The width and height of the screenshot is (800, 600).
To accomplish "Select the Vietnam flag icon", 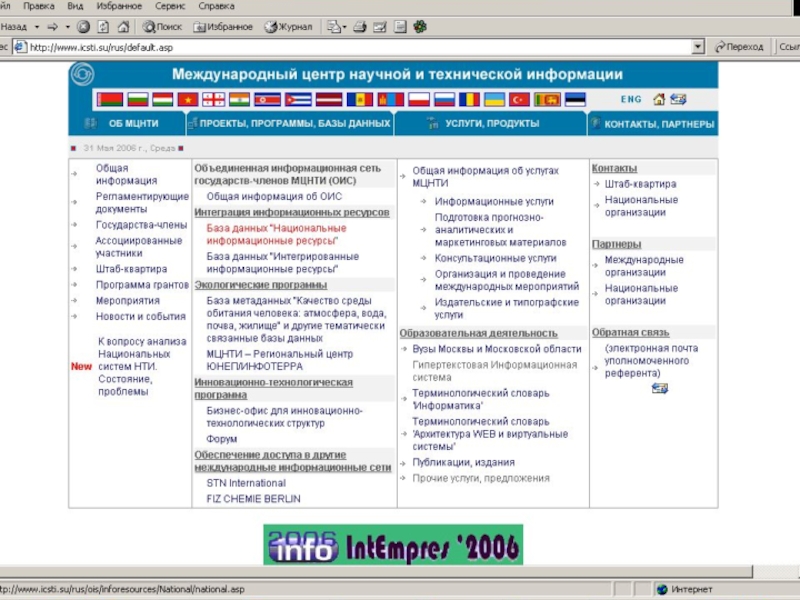I will pyautogui.click(x=188, y=100).
